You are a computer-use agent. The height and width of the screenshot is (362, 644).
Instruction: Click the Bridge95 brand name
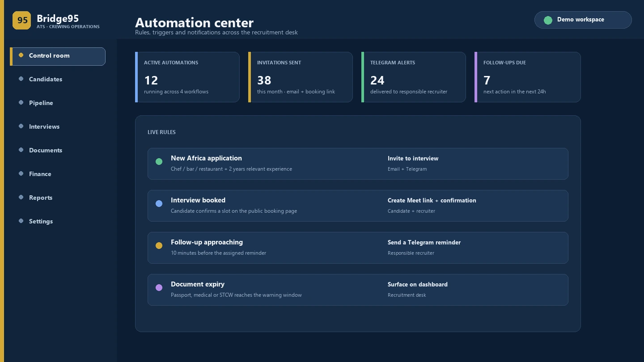click(58, 18)
